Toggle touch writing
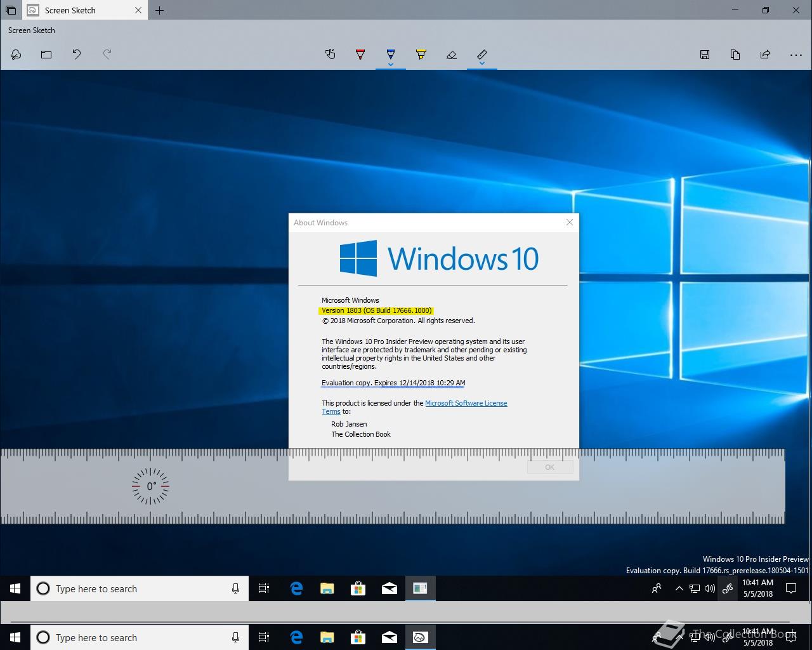 pyautogui.click(x=330, y=55)
